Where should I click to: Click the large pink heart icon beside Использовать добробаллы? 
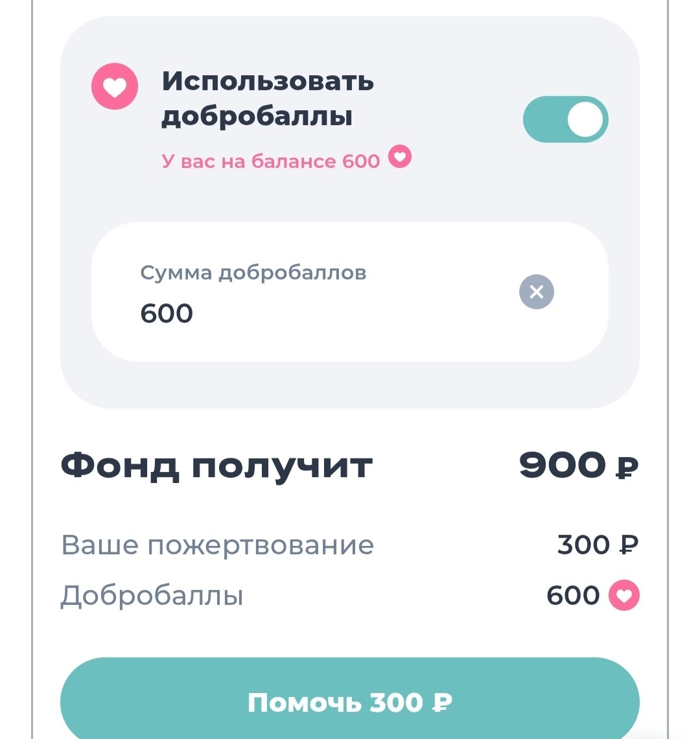pyautogui.click(x=115, y=87)
